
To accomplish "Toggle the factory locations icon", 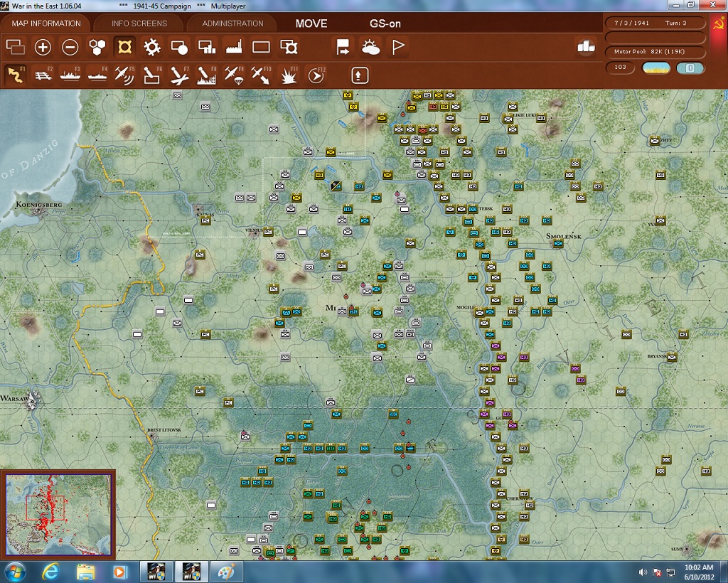I will (x=234, y=47).
